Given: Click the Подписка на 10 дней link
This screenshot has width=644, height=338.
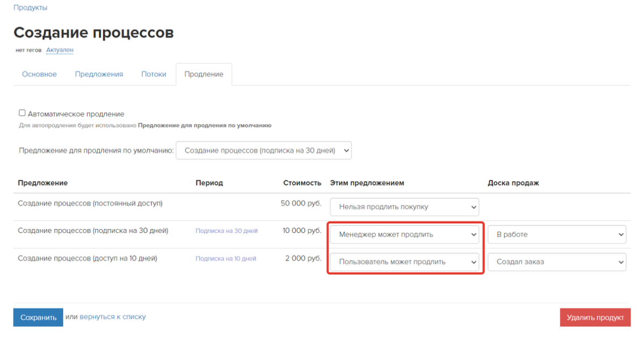Looking at the screenshot, I should [226, 259].
